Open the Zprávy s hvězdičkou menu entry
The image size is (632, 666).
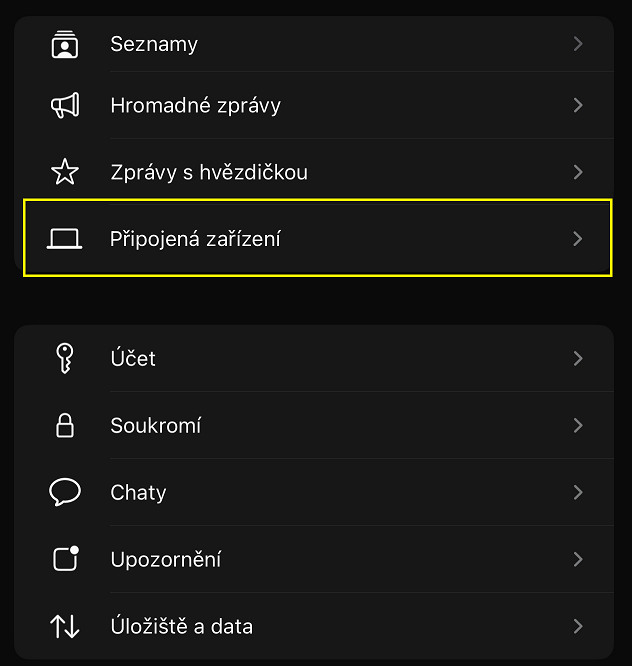coord(314,172)
